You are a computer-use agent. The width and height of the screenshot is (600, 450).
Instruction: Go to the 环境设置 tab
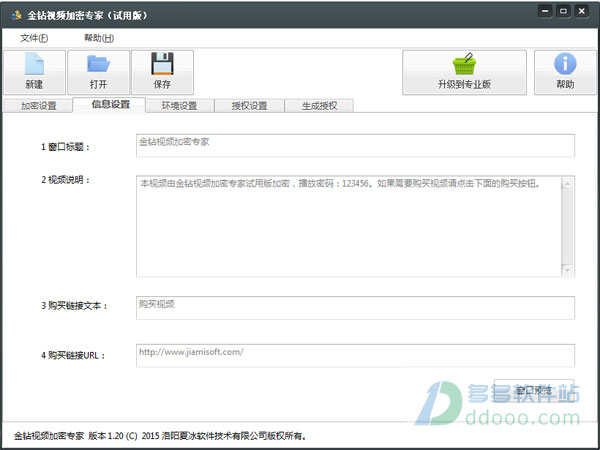[179, 106]
